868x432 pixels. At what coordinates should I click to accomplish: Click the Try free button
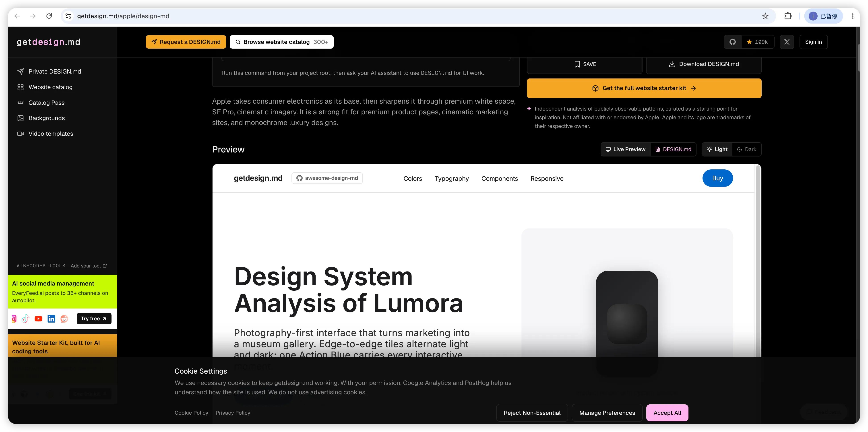(94, 319)
